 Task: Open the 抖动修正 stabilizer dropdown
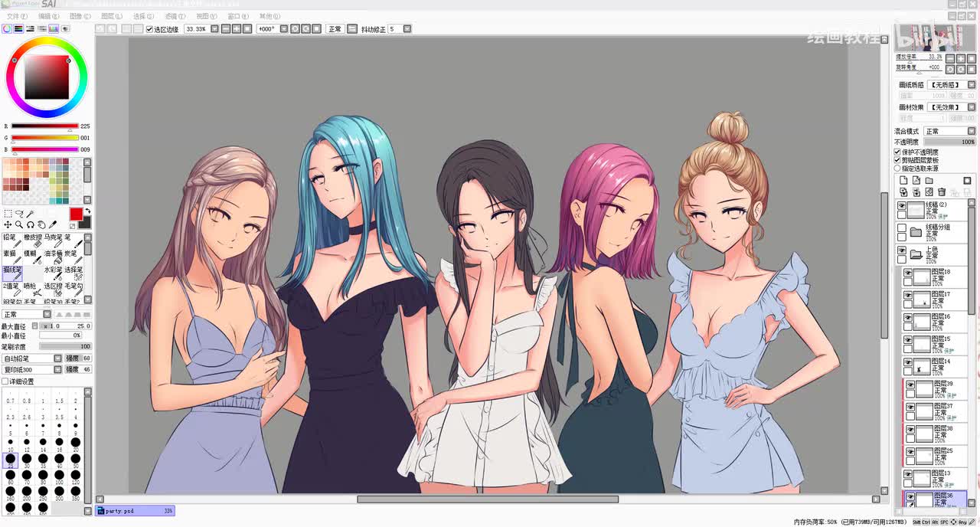pos(407,29)
